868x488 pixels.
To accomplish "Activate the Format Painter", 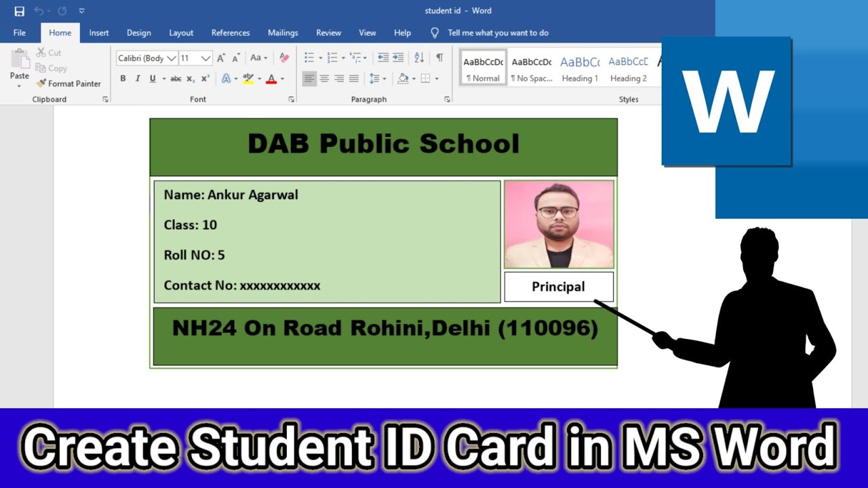I will 68,83.
